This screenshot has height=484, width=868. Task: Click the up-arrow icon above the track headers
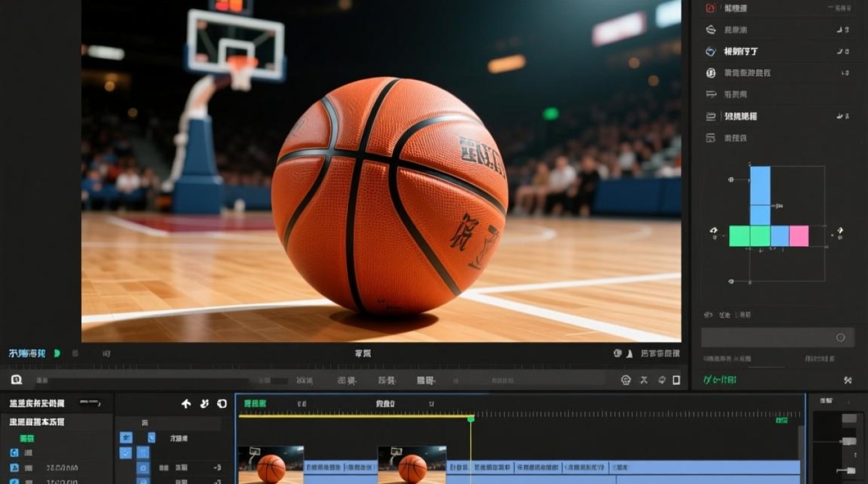point(186,404)
